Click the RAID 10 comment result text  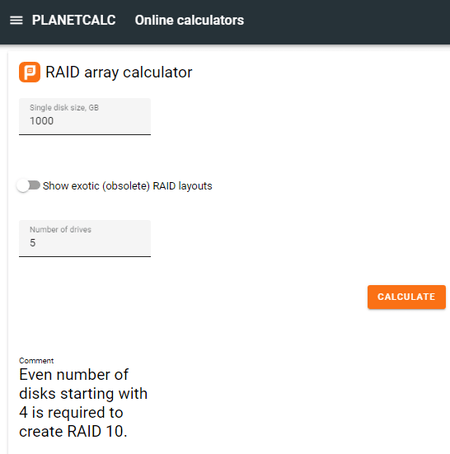pos(83,403)
